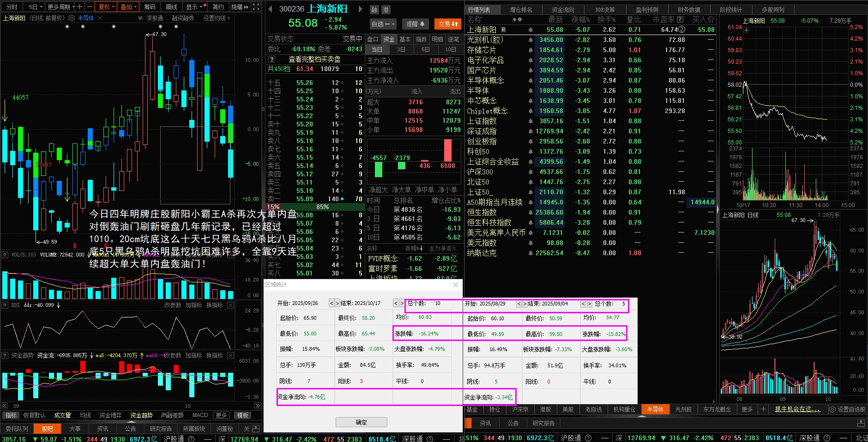868x442 pixels.
Task: Close the 资金趋势 indicator panel
Action: [x=230, y=355]
